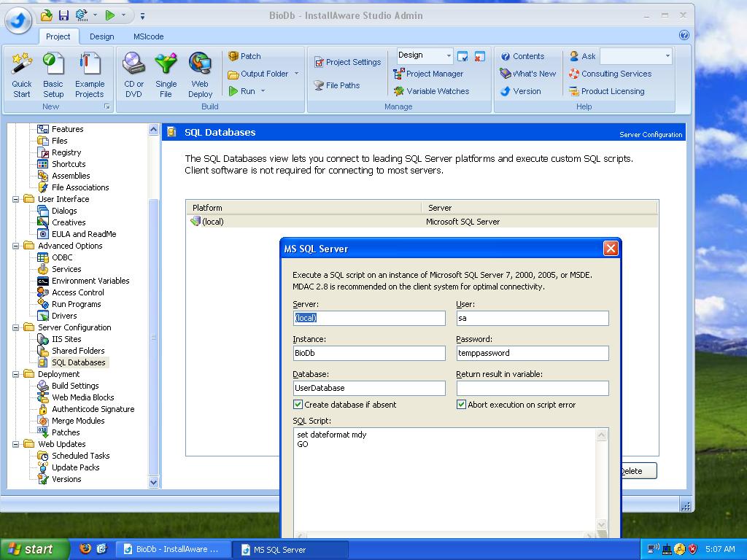
Task: Click the Delete button behind the dialog
Action: point(638,471)
